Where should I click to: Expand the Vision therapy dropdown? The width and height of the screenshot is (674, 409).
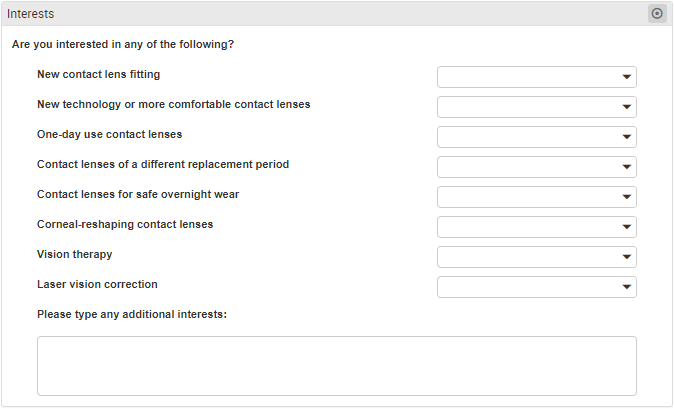tap(536, 257)
